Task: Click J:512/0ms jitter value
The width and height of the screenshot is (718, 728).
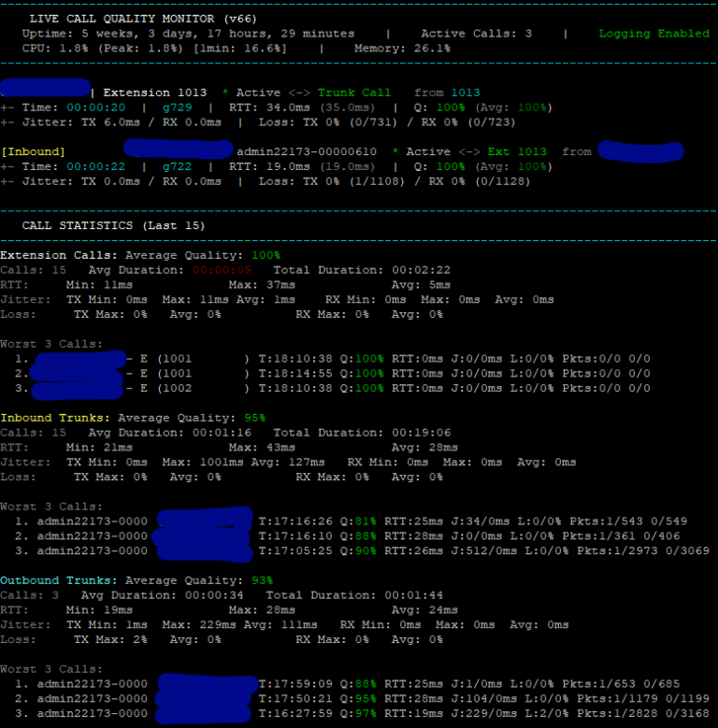Action: [x=484, y=550]
